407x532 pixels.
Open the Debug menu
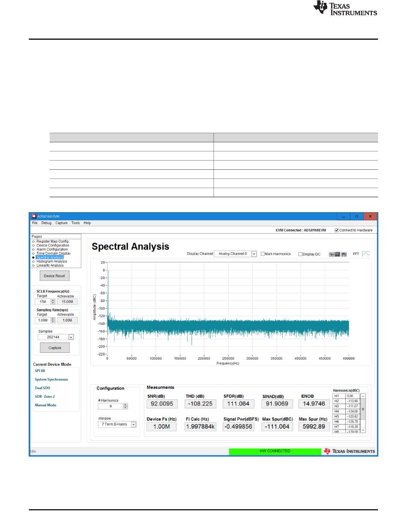[46, 223]
